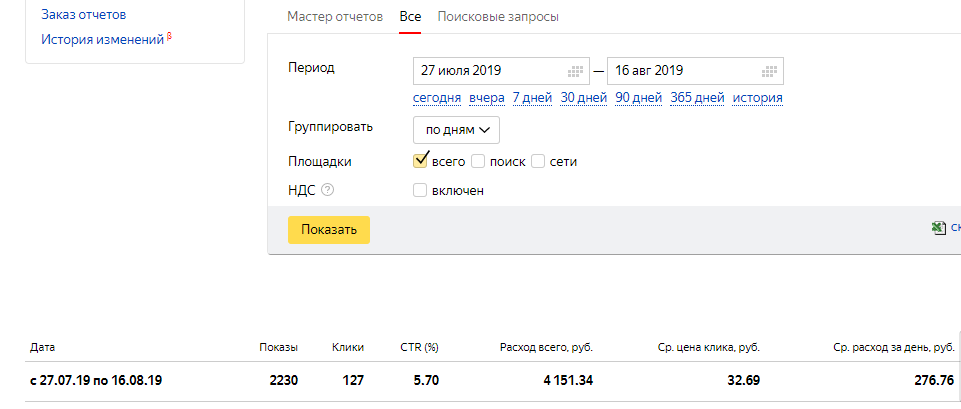
Task: Select the 'Все' tab
Action: pyautogui.click(x=410, y=17)
